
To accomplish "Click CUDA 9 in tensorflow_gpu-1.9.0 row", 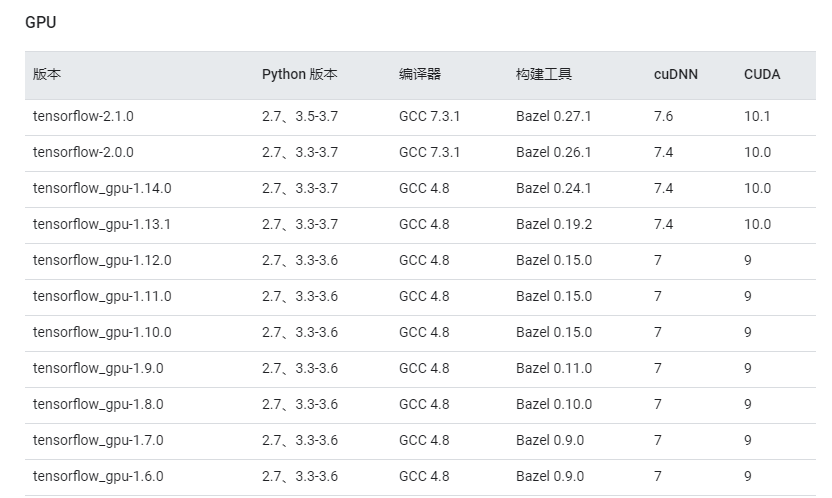I will tap(748, 369).
